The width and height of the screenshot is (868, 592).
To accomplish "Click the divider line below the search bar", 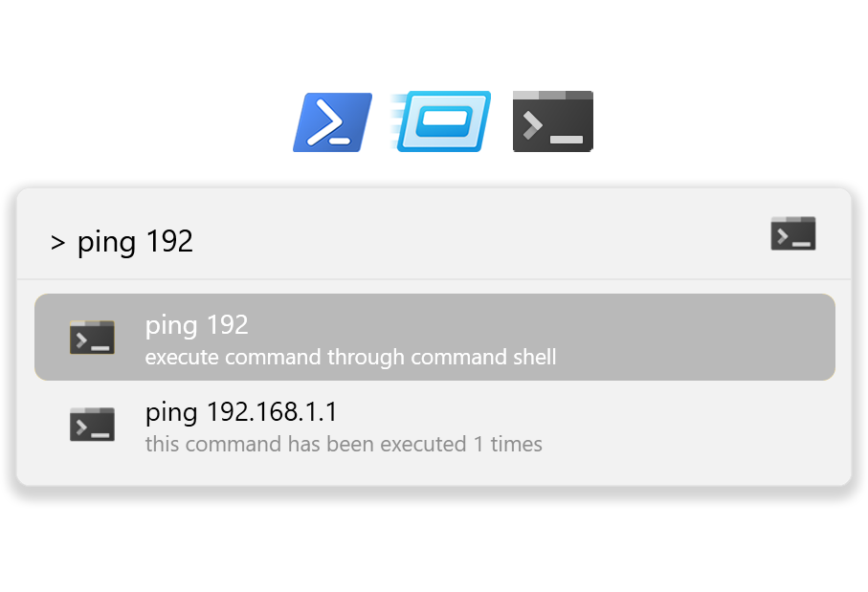I will 434,279.
